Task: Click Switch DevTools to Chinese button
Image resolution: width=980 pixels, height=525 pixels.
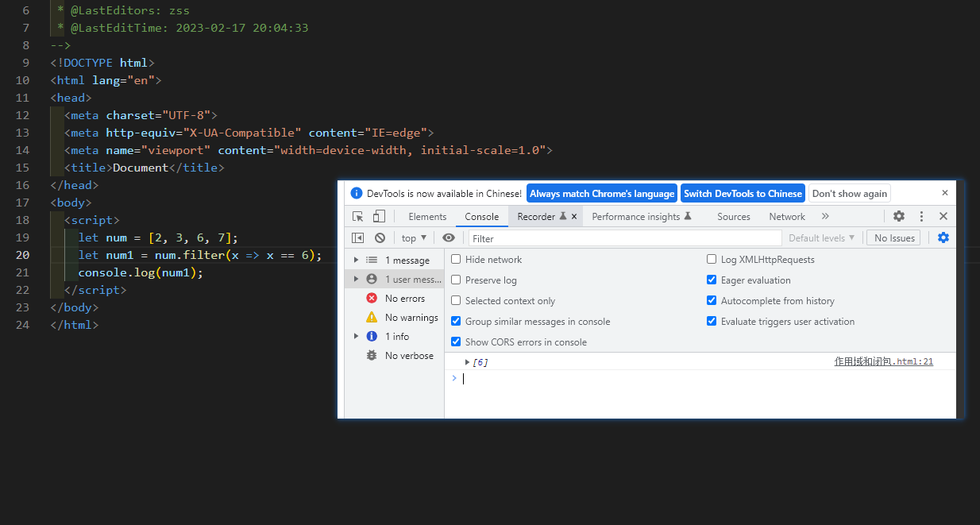Action: tap(743, 194)
